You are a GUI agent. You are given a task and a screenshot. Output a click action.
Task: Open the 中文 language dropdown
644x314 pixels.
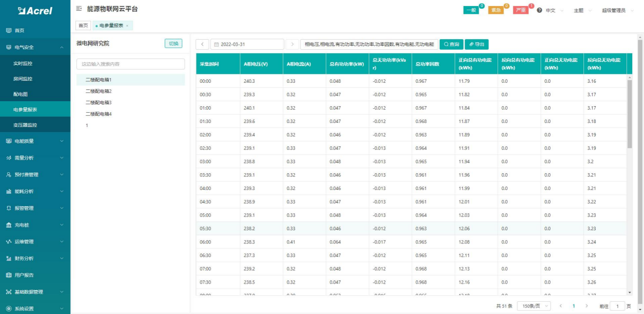pos(555,10)
